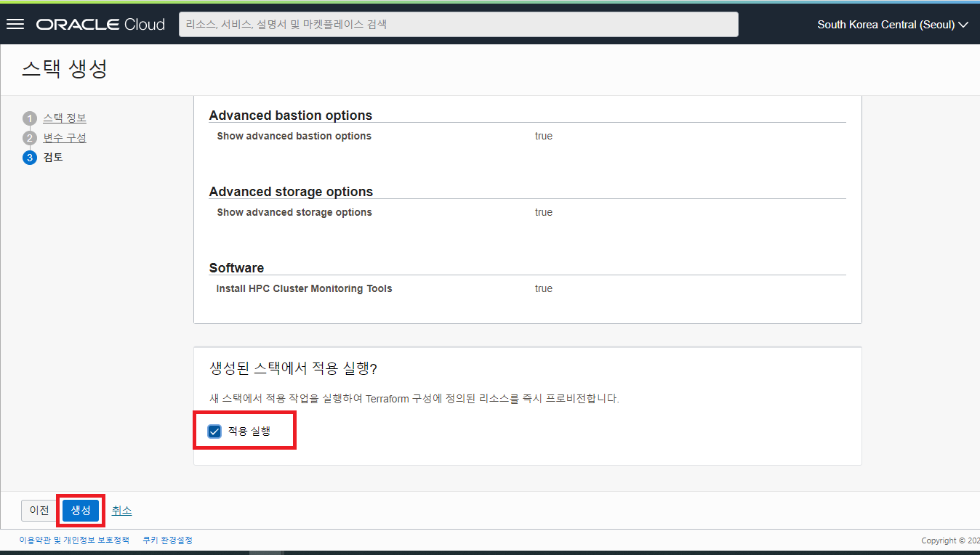Select the Advanced storage options heading

291,192
